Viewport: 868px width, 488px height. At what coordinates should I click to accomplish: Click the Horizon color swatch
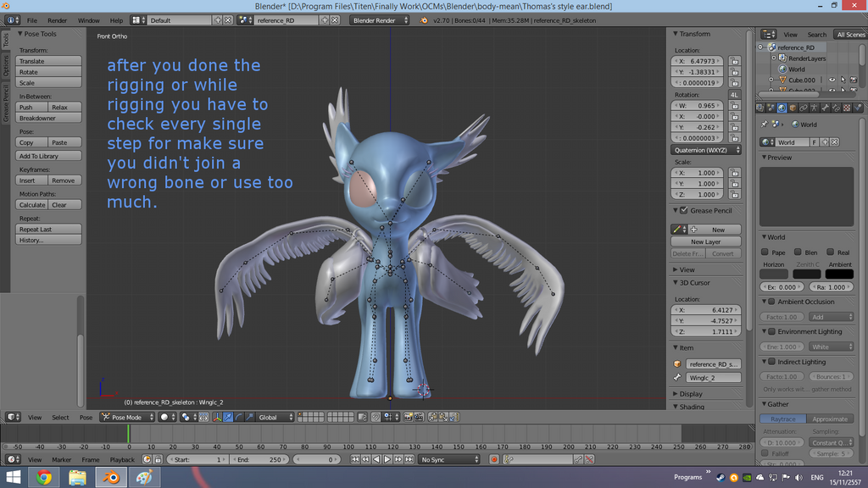pyautogui.click(x=773, y=274)
